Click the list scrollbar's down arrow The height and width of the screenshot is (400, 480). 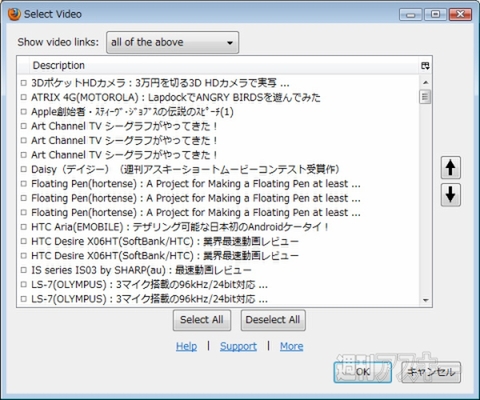pyautogui.click(x=425, y=300)
